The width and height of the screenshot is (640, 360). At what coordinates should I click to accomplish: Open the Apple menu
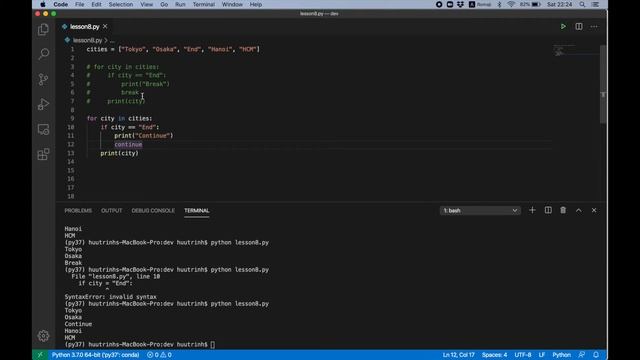[43, 4]
